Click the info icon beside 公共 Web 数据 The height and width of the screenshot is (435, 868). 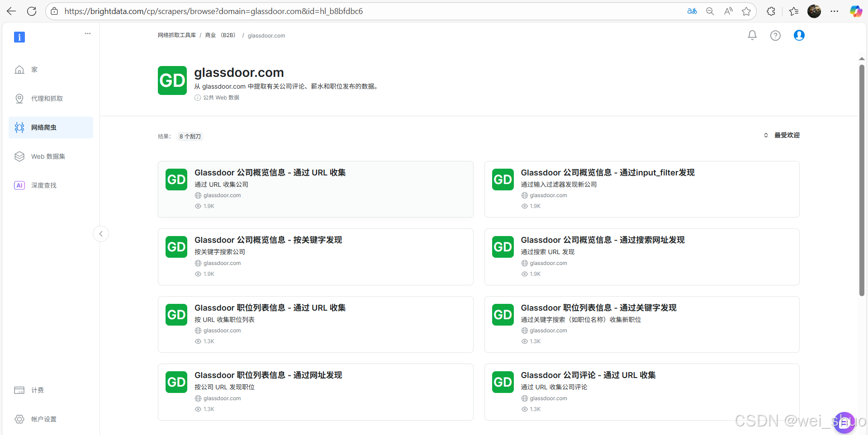[x=198, y=98]
